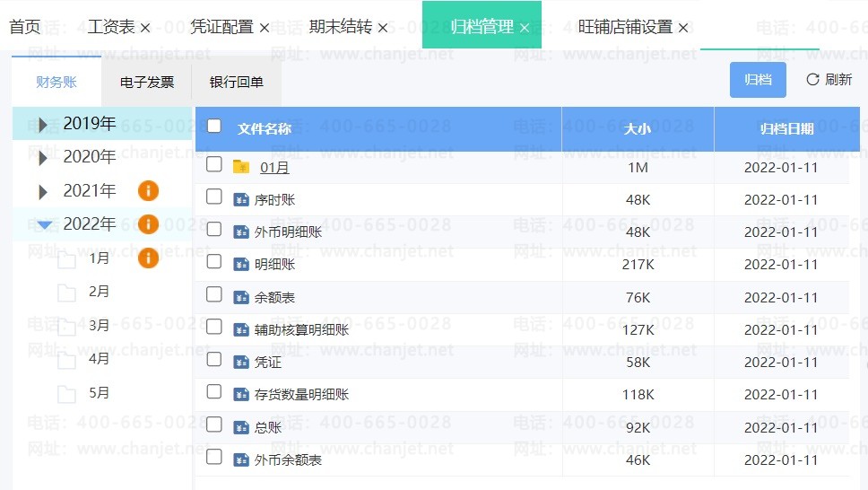Click the folder icon for 4月
The height and width of the screenshot is (490, 868).
click(x=66, y=360)
